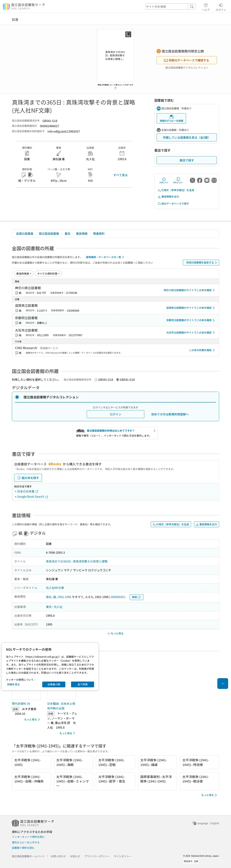Click the scroll-to-top arrow button

pos(223,683)
